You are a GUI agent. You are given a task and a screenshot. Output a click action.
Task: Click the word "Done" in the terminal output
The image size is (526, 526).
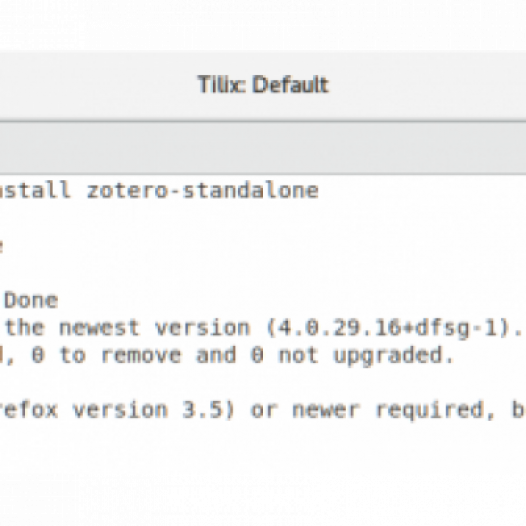[31, 300]
